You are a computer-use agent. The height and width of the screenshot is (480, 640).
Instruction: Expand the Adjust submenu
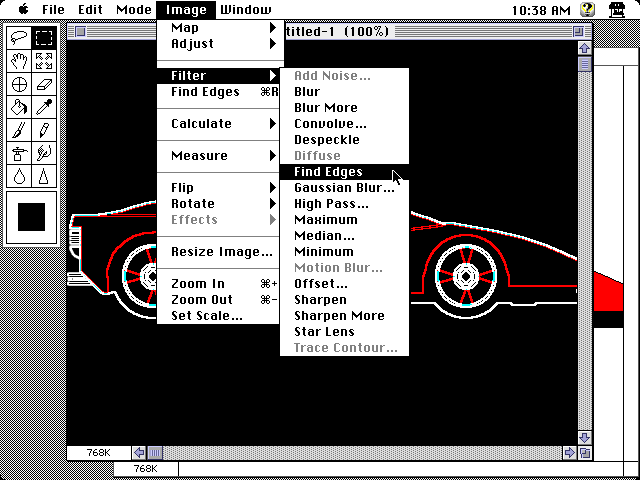[220, 44]
